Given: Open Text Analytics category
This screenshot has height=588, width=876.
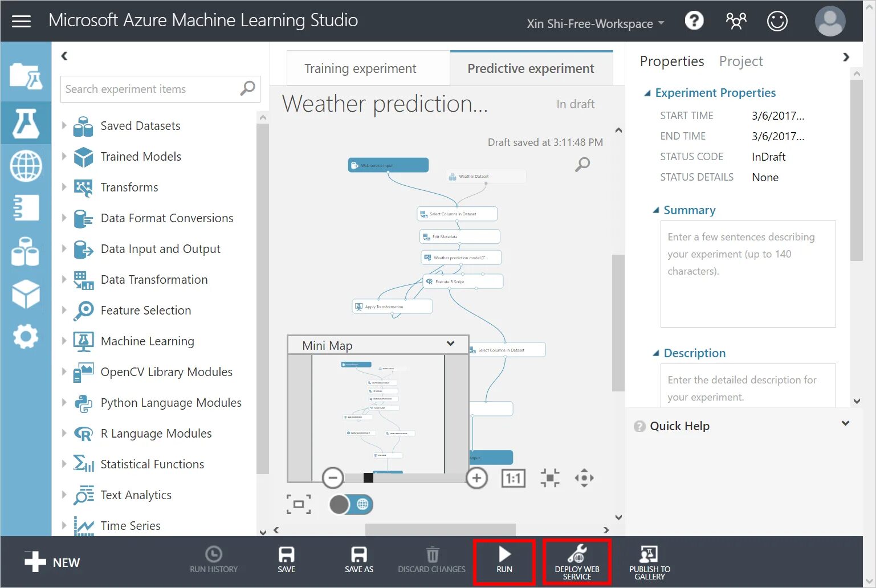Looking at the screenshot, I should [x=136, y=495].
